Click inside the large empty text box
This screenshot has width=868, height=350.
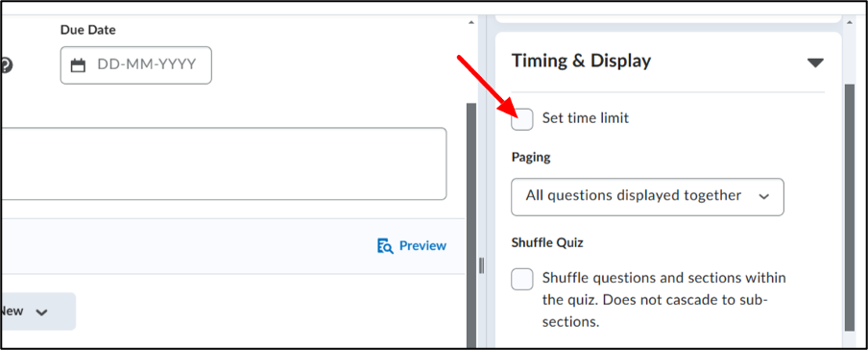click(223, 163)
